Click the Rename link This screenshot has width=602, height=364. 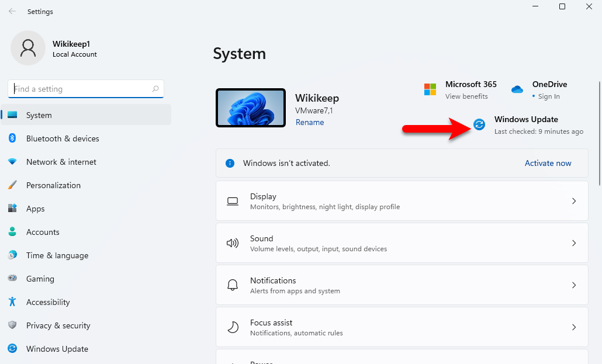pos(309,122)
